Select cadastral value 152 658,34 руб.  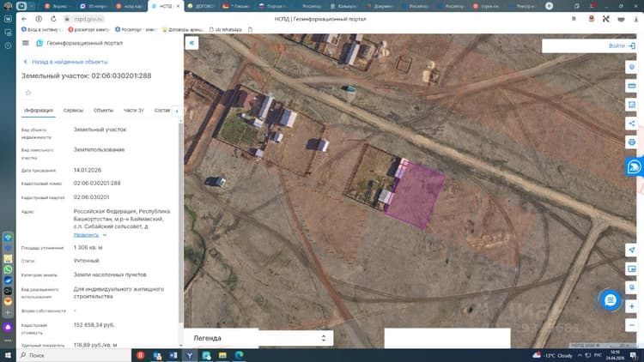(x=94, y=325)
